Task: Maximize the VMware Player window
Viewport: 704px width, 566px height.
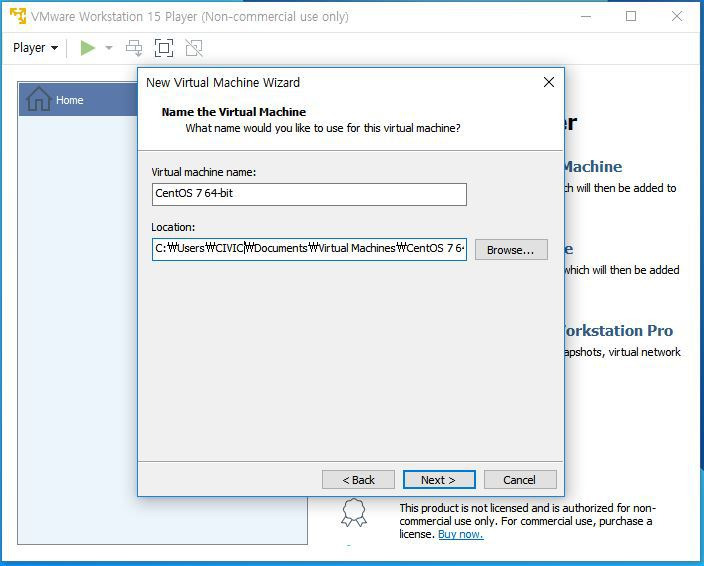Action: [631, 17]
